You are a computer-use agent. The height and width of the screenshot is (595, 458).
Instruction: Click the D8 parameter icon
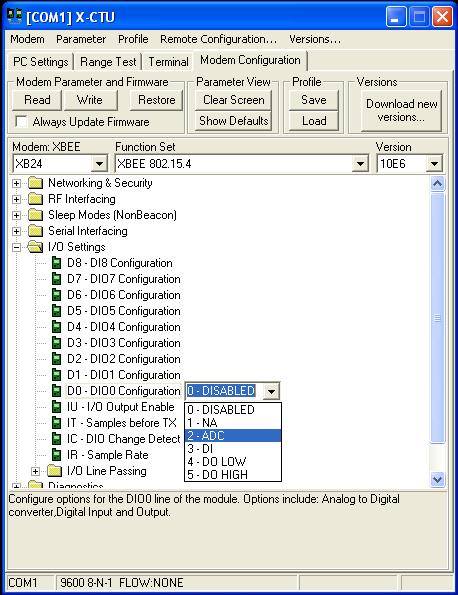[x=57, y=263]
